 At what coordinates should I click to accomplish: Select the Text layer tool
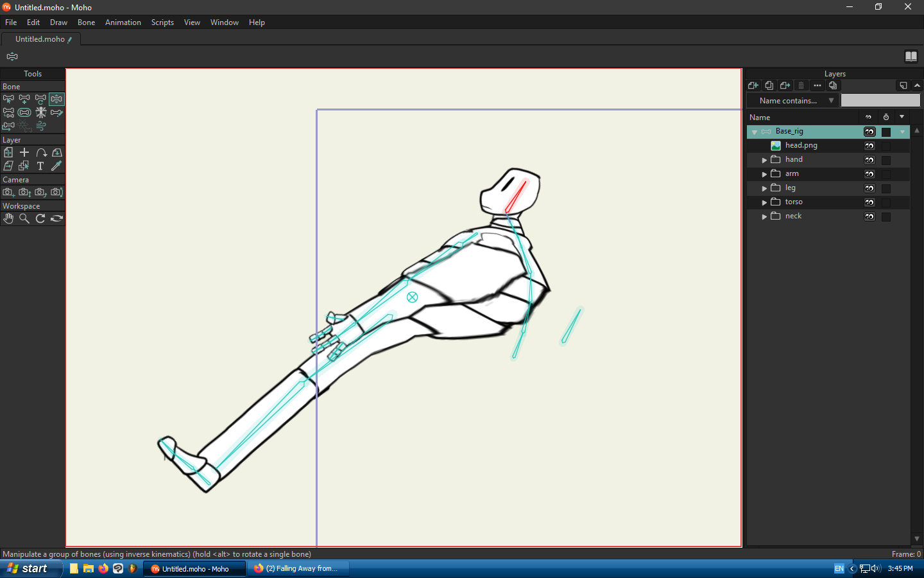coord(40,166)
